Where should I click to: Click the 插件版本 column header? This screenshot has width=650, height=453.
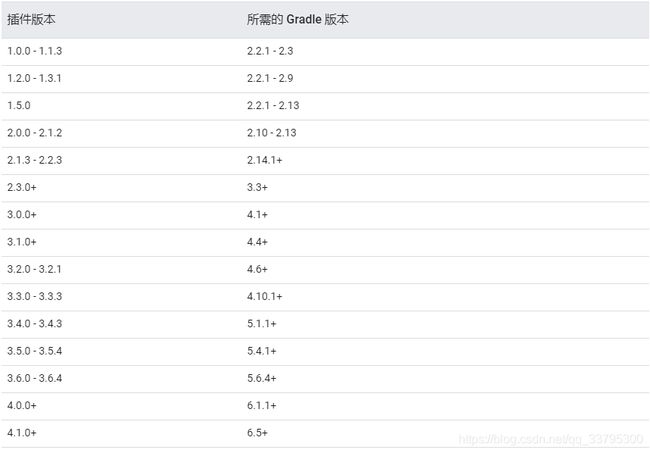(x=31, y=19)
